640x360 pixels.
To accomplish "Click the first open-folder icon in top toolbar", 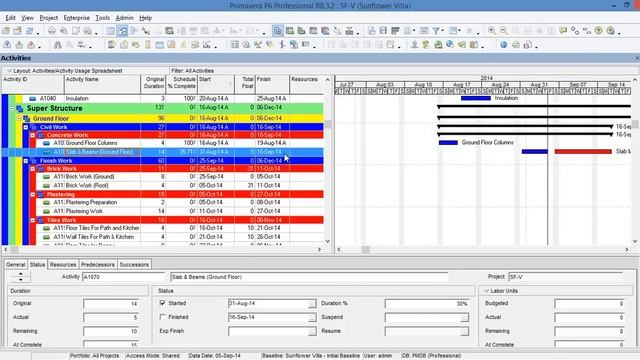I will coord(6,31).
